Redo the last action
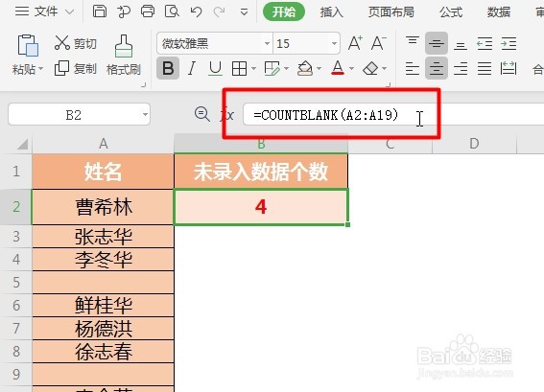This screenshot has width=544, height=392. pos(220,12)
